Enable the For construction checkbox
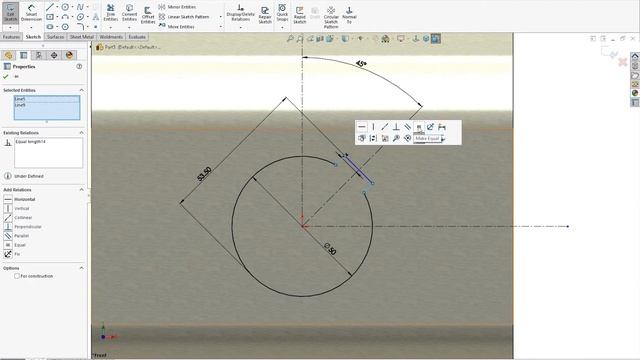Viewport: 640px width, 360px height. [17, 276]
